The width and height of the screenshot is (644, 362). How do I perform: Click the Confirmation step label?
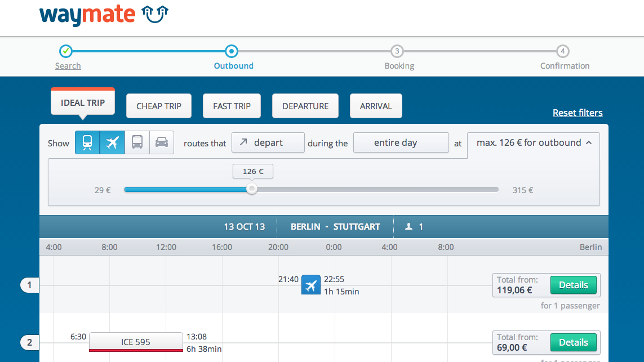point(565,66)
